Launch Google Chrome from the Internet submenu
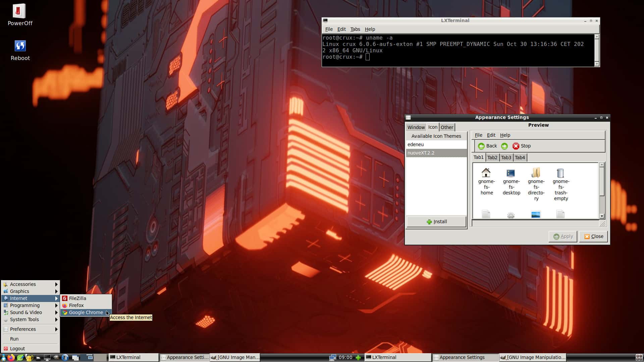644x362 pixels. click(x=86, y=312)
